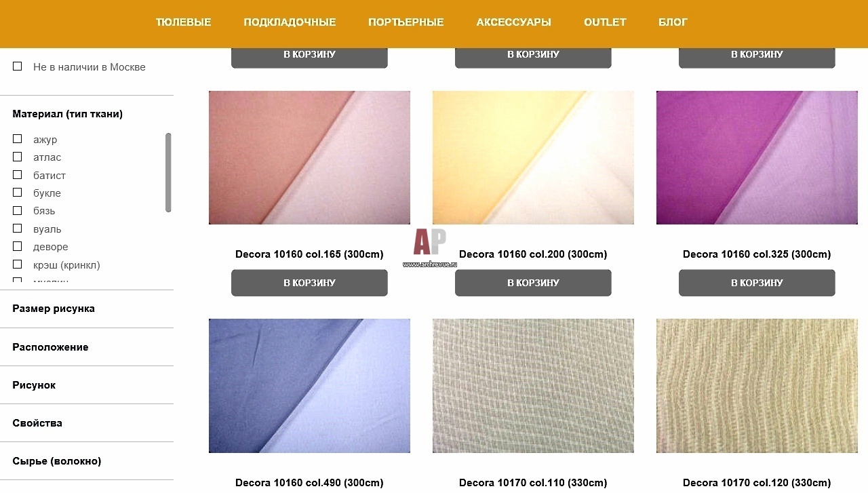Open the yellow Decora 10160 col.200 image
The image size is (868, 493).
click(x=533, y=157)
